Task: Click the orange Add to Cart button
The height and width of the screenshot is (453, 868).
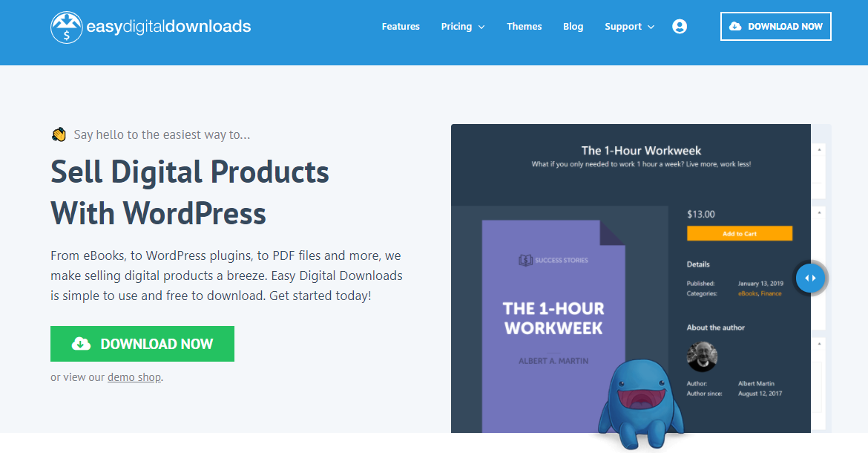Action: (x=740, y=233)
